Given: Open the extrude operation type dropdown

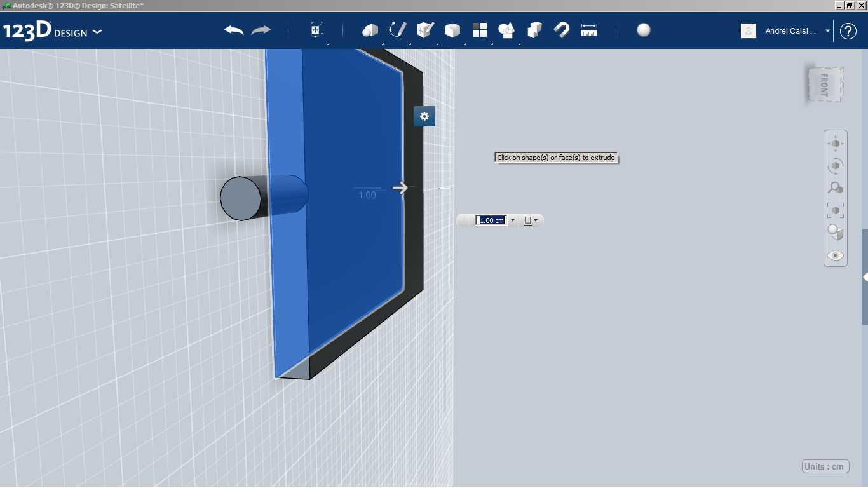Looking at the screenshot, I should point(531,220).
